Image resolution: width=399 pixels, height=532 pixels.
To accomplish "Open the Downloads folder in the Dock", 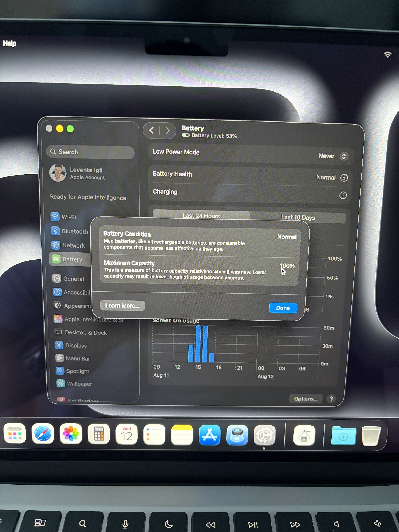I will coord(343,436).
